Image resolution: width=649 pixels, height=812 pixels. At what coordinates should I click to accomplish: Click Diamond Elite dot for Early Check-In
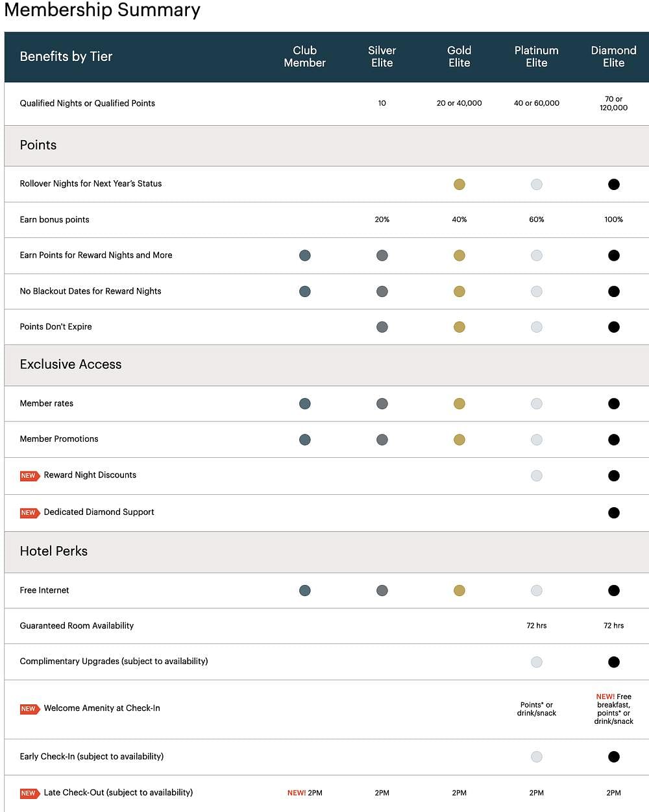[x=614, y=757]
